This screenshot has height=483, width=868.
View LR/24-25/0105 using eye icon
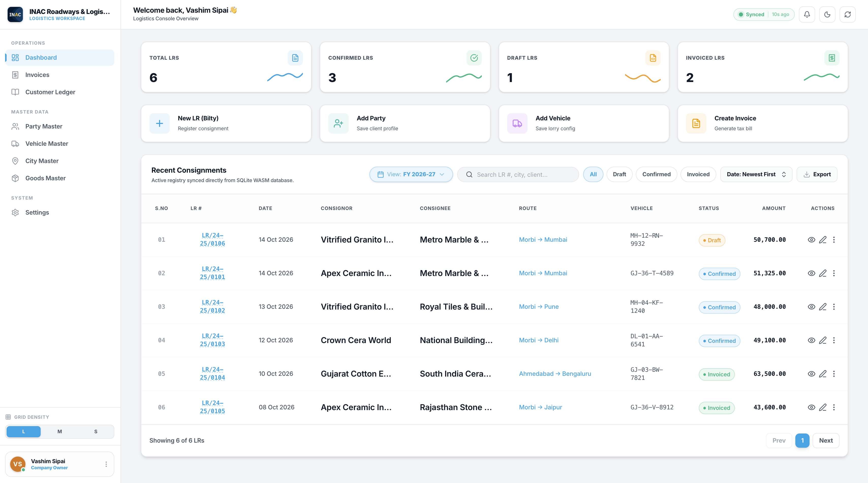[x=811, y=407]
